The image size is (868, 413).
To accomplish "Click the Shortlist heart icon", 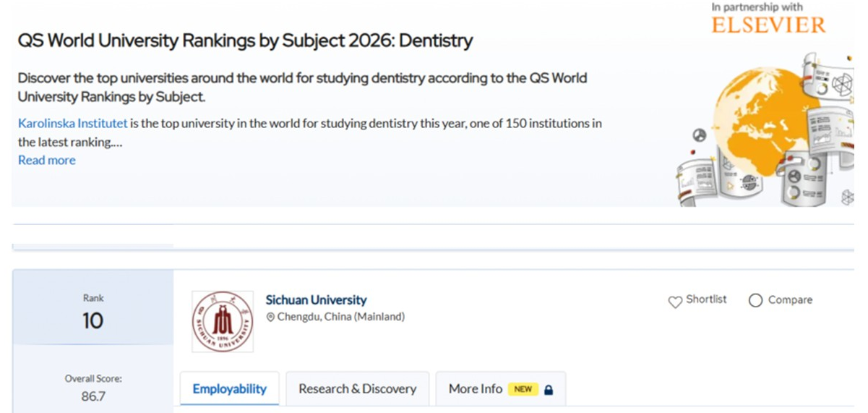I will point(675,302).
